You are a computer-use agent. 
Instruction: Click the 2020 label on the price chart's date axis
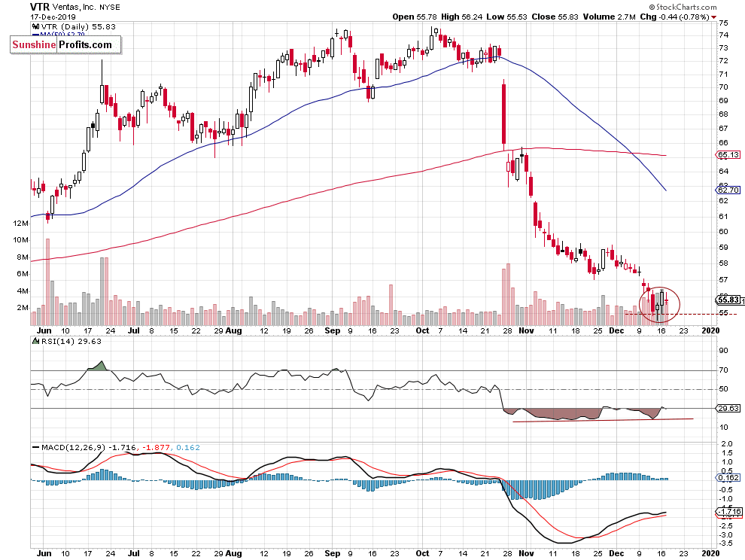(710, 330)
